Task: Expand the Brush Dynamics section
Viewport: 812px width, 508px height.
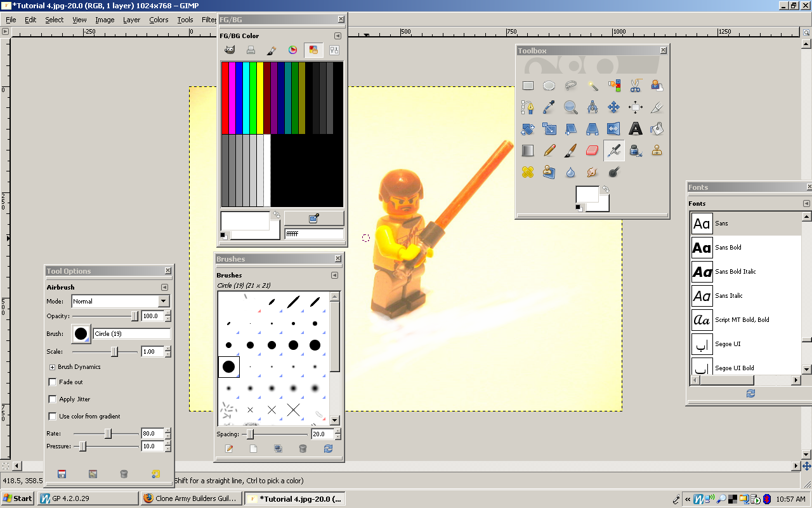Action: pyautogui.click(x=53, y=367)
